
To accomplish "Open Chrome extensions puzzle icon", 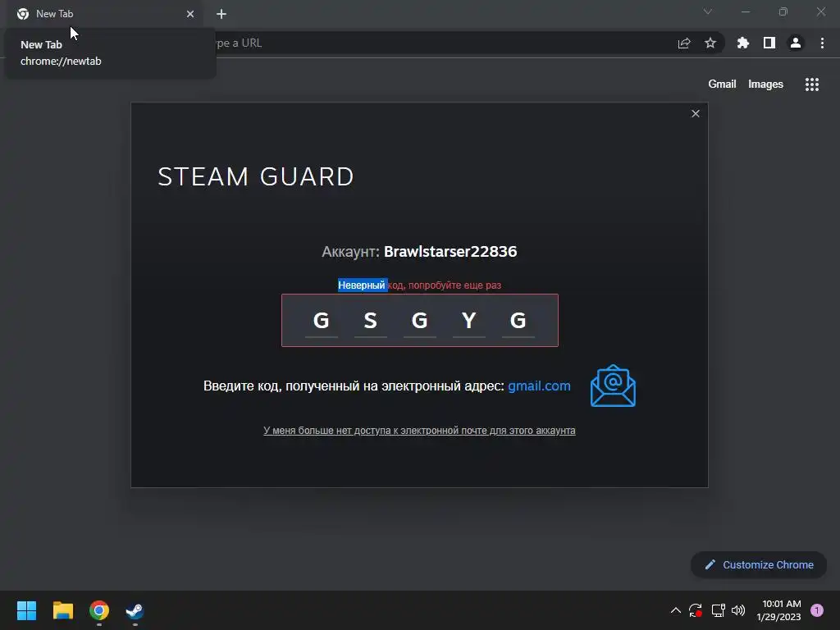I will (x=742, y=43).
